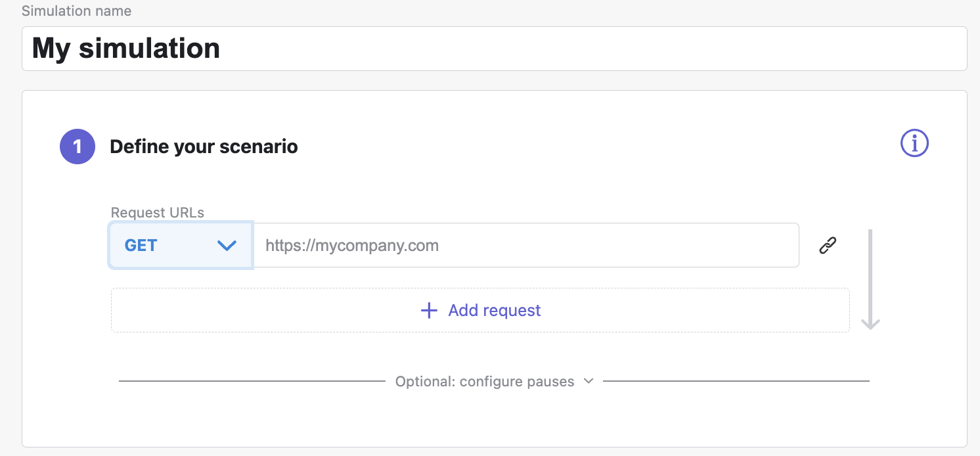The width and height of the screenshot is (980, 456).
Task: Click the Add request text label
Action: (x=494, y=311)
